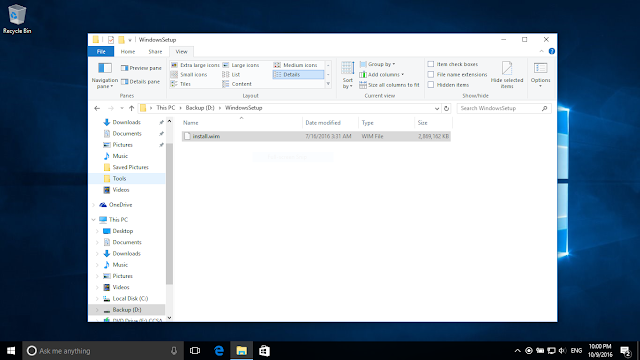Viewport: 640px width, 360px height.
Task: Open Music under This PC
Action: click(120, 265)
